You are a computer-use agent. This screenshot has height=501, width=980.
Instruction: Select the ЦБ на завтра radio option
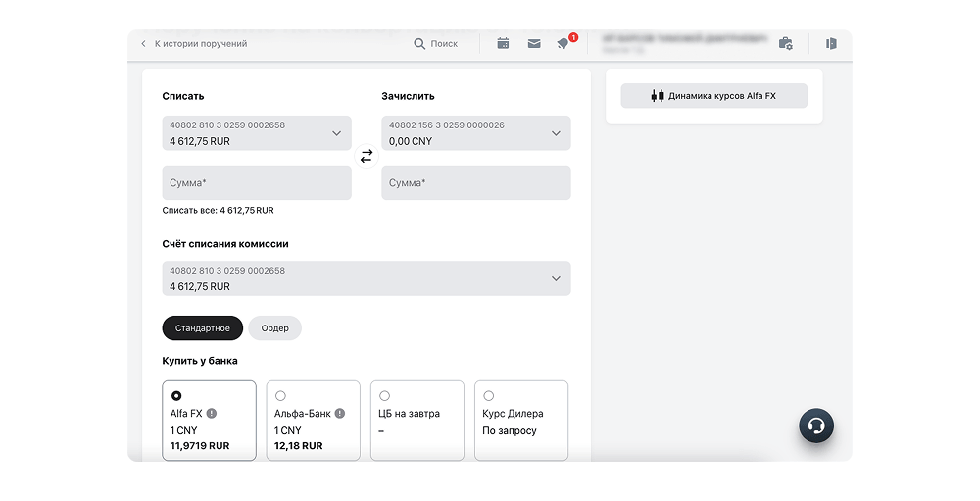coord(385,396)
